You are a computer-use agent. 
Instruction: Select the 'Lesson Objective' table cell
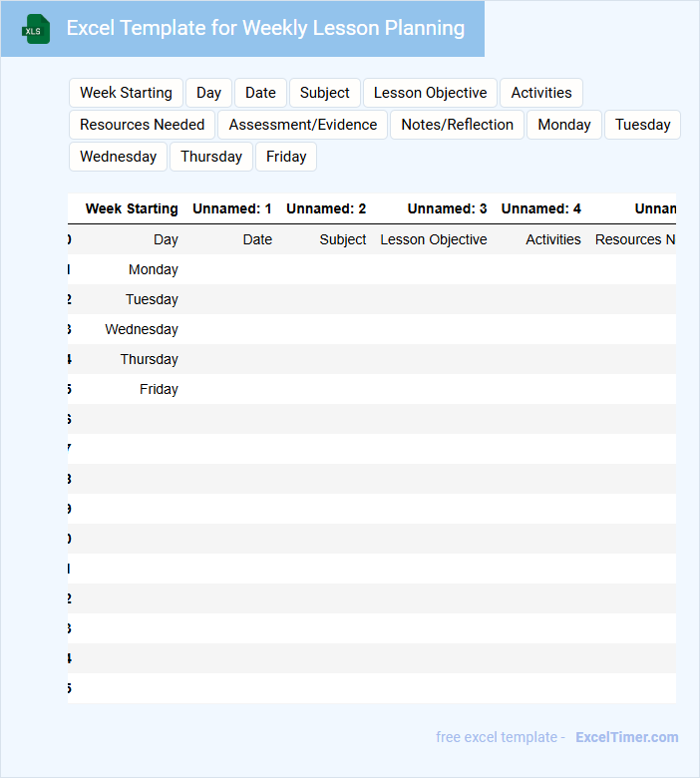coord(434,239)
